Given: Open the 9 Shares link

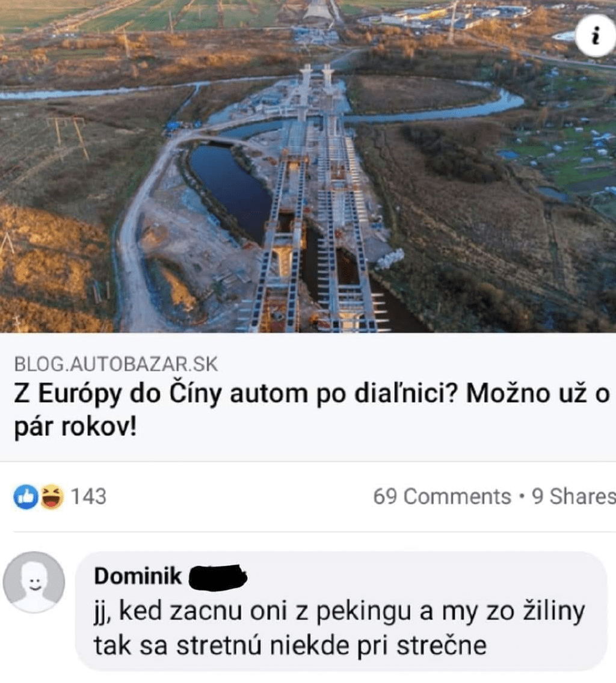Looking at the screenshot, I should coord(574,497).
